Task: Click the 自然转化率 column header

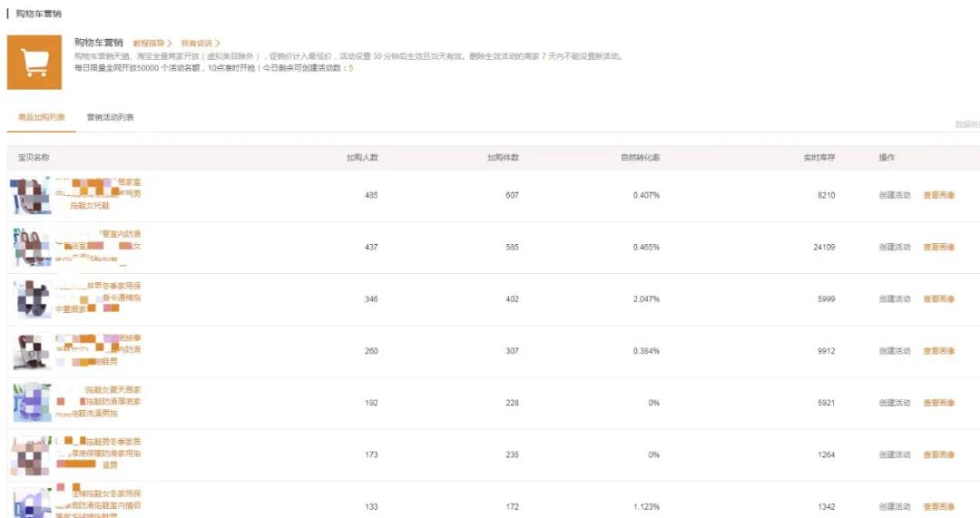Action: pos(640,158)
